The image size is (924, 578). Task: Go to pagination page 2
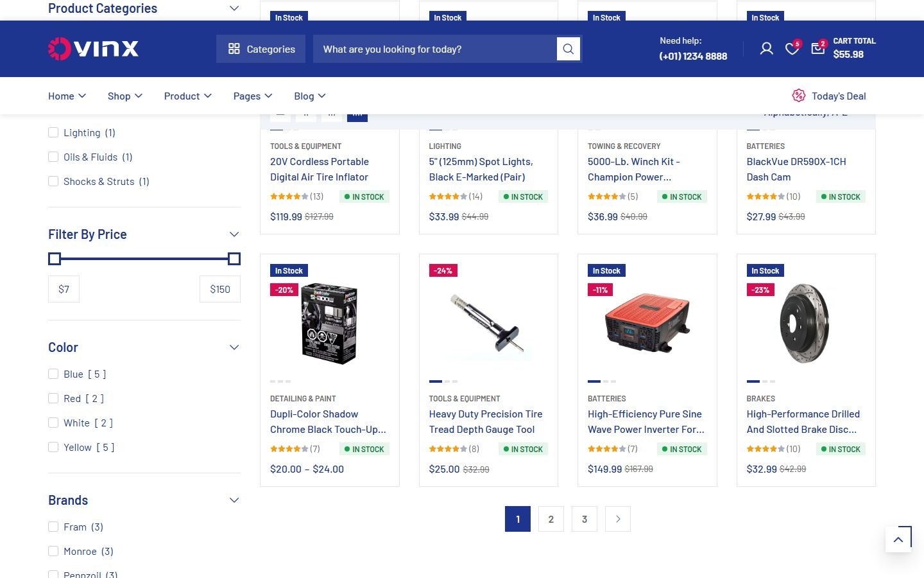pos(551,519)
